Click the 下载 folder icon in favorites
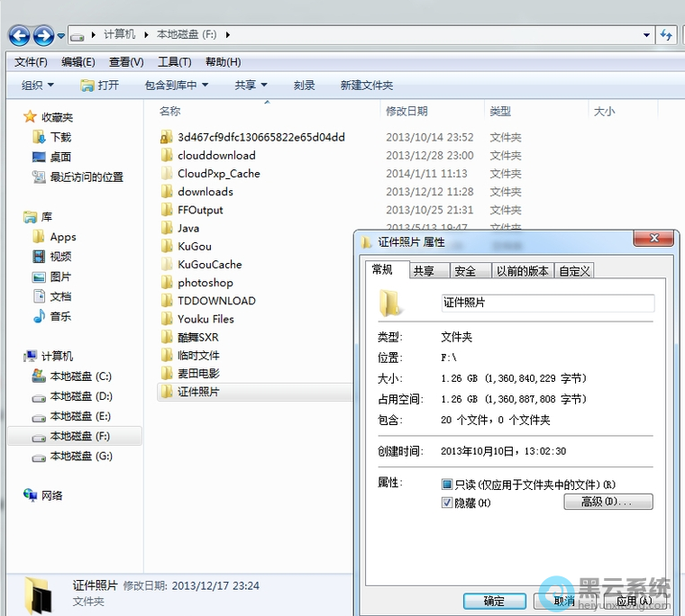 [x=39, y=138]
